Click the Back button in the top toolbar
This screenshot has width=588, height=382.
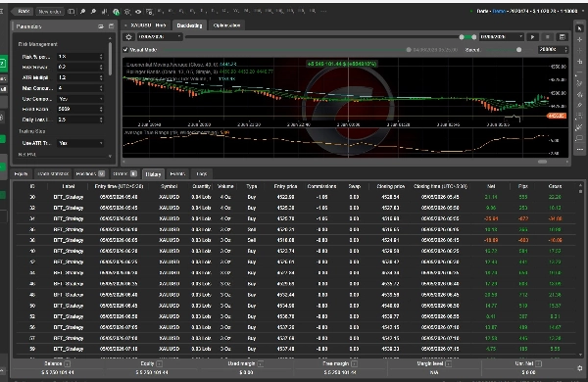point(24,12)
